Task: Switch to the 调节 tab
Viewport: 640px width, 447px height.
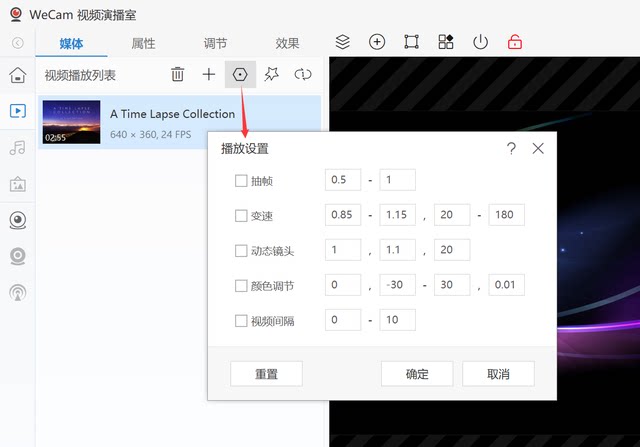Action: (x=215, y=43)
